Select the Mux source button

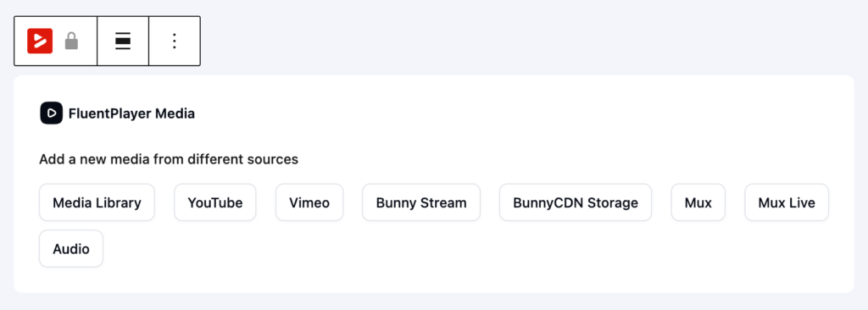click(698, 202)
